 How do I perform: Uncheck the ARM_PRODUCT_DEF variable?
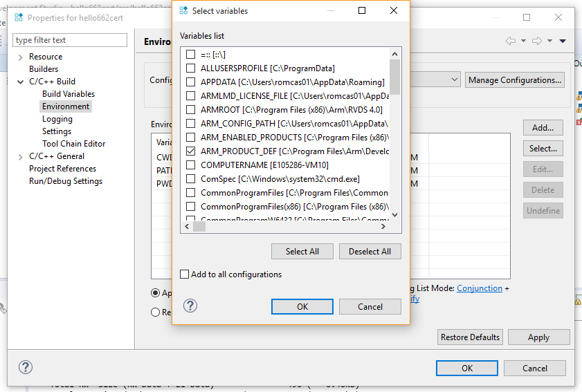coord(190,151)
